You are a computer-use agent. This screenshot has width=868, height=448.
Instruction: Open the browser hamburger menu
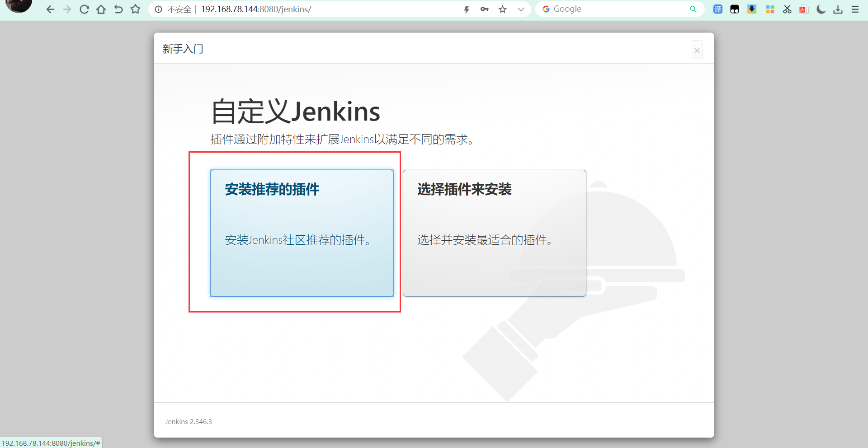(855, 9)
